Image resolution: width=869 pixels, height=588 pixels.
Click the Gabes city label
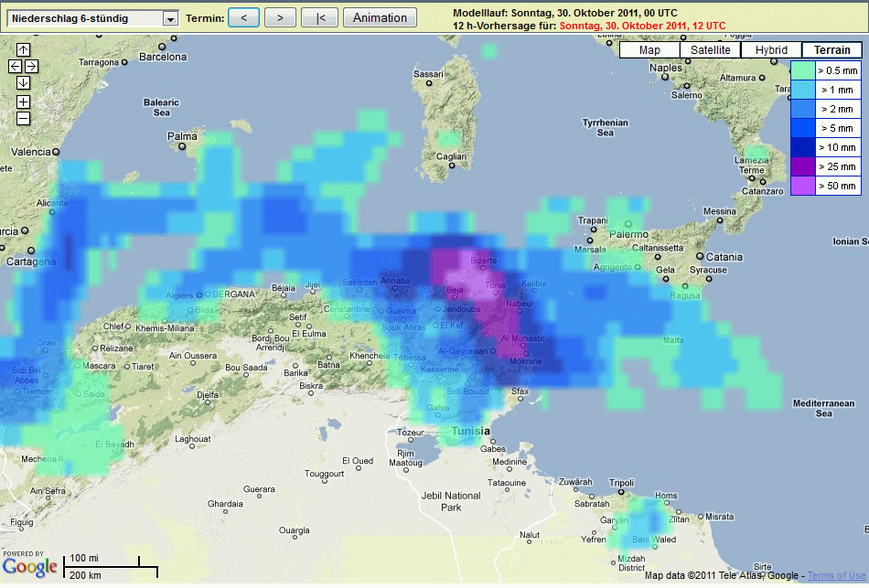[493, 448]
